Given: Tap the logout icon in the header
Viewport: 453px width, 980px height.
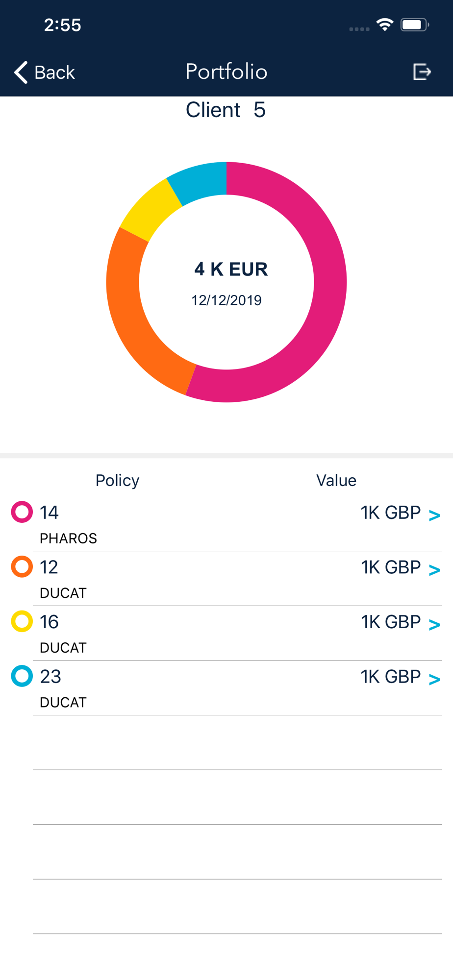Looking at the screenshot, I should coord(422,72).
